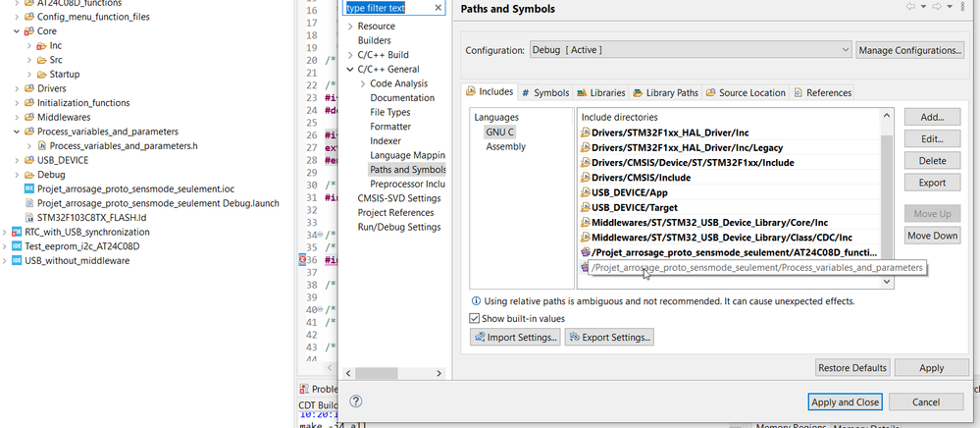Select GNU C language
Image resolution: width=980 pixels, height=428 pixels.
pyautogui.click(x=500, y=132)
